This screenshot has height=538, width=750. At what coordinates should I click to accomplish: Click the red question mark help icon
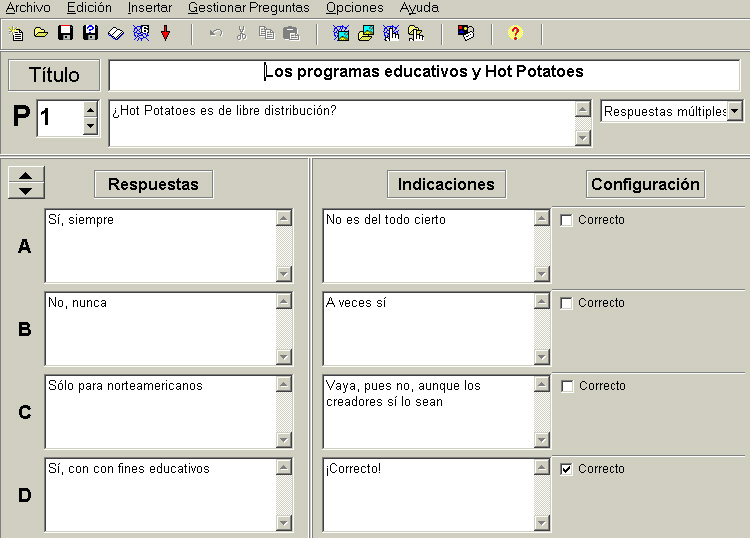515,33
